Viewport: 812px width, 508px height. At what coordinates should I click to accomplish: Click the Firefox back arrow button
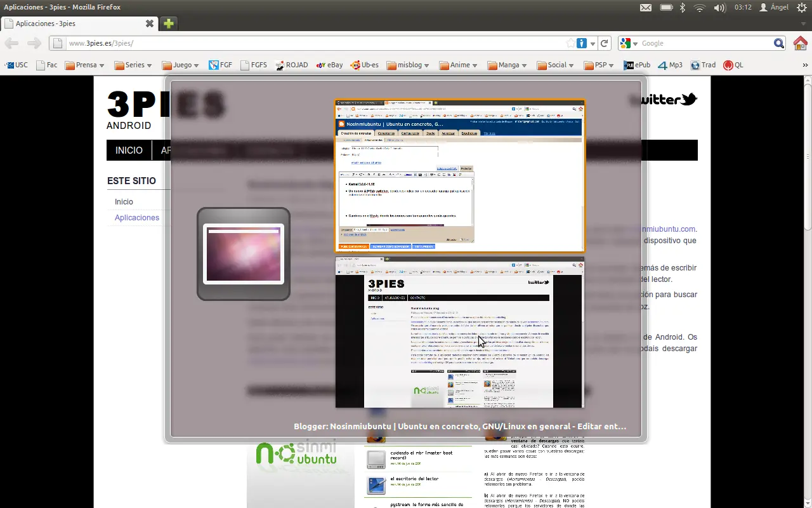pyautogui.click(x=11, y=43)
